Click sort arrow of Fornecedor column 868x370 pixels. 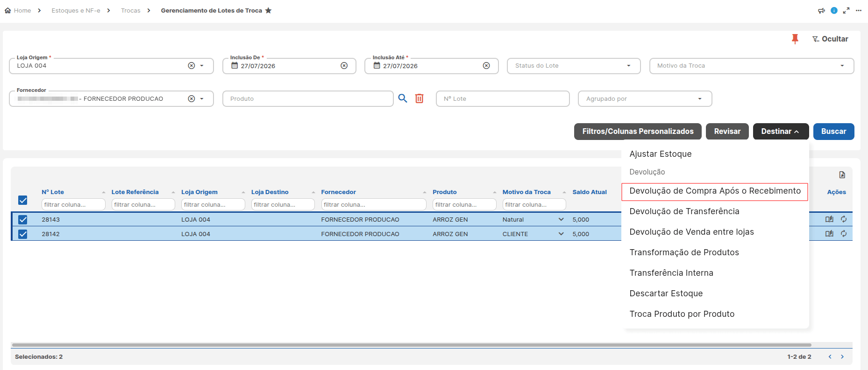click(425, 192)
